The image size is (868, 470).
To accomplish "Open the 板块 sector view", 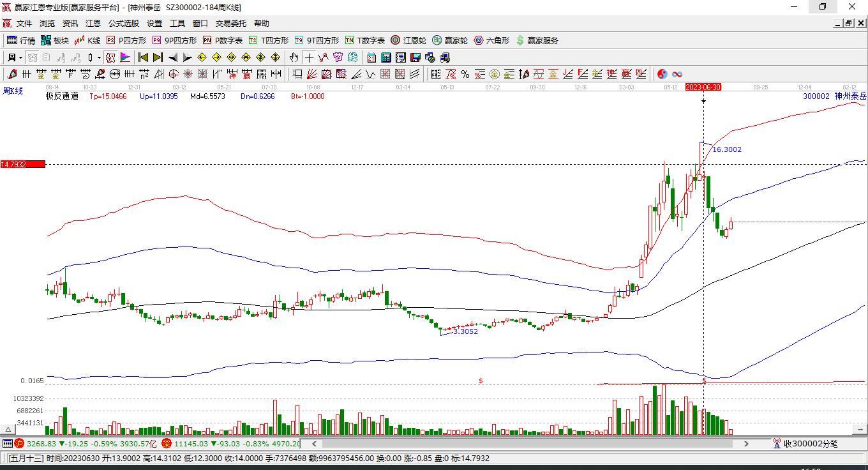I will (x=55, y=40).
